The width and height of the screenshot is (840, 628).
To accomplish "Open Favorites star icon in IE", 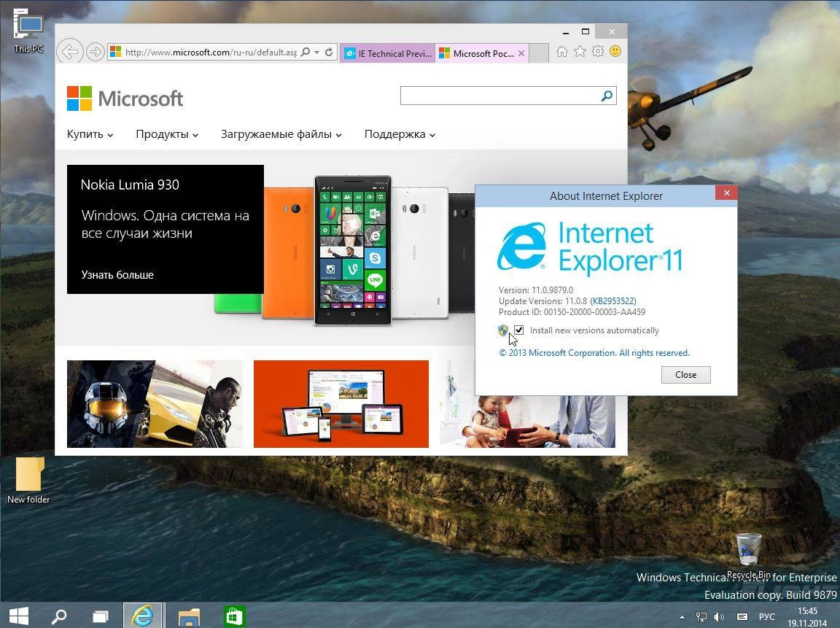I will 580,52.
